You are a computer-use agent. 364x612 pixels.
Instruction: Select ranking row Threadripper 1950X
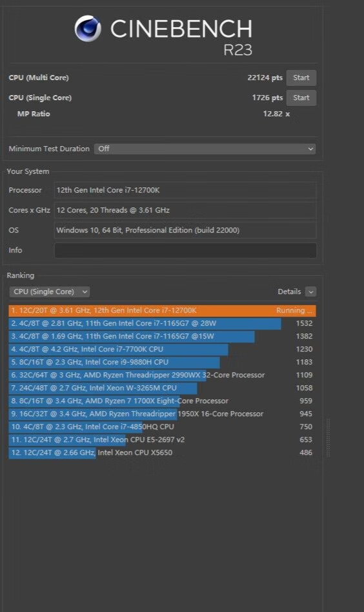tap(162, 414)
